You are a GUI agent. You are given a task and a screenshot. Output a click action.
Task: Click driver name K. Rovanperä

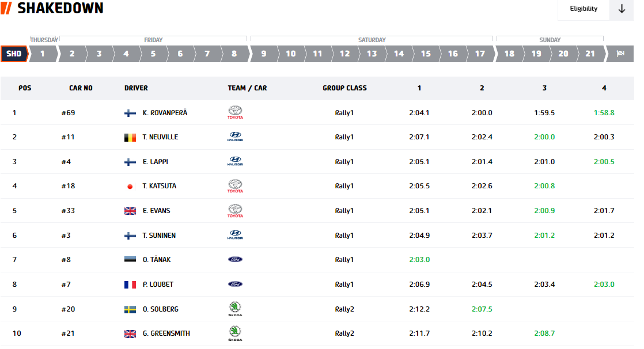tap(165, 112)
